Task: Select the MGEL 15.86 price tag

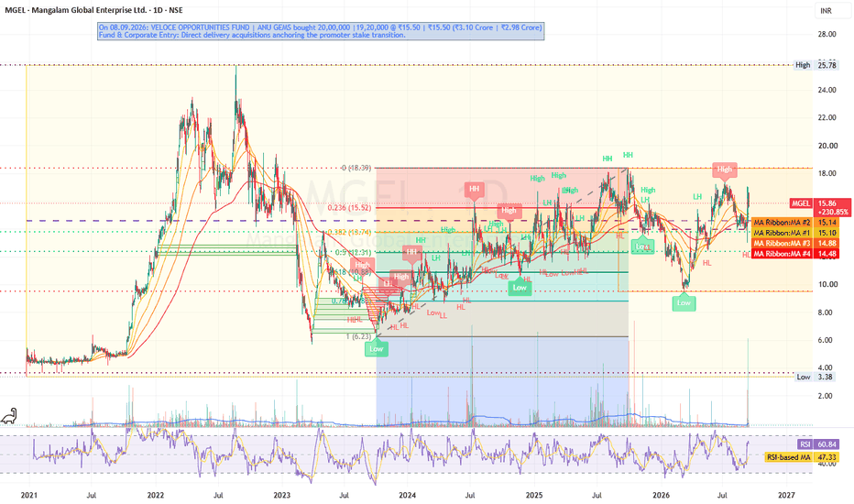Action: pyautogui.click(x=820, y=207)
